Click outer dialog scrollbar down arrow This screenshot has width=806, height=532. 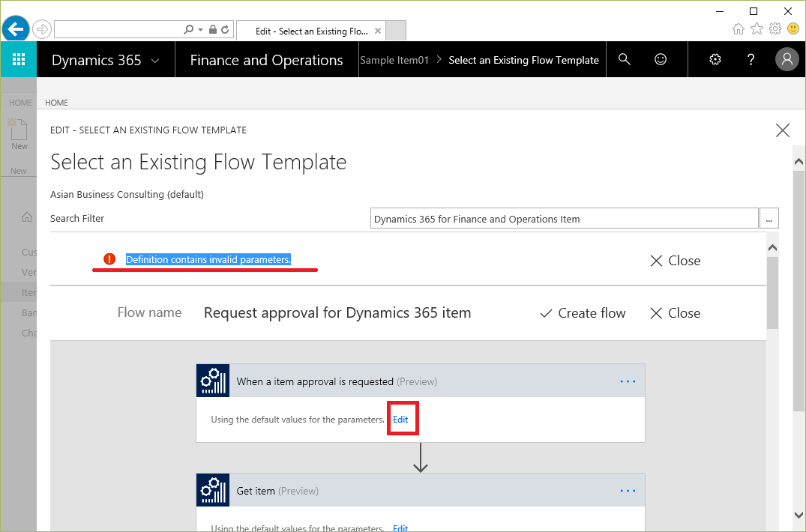click(x=799, y=515)
